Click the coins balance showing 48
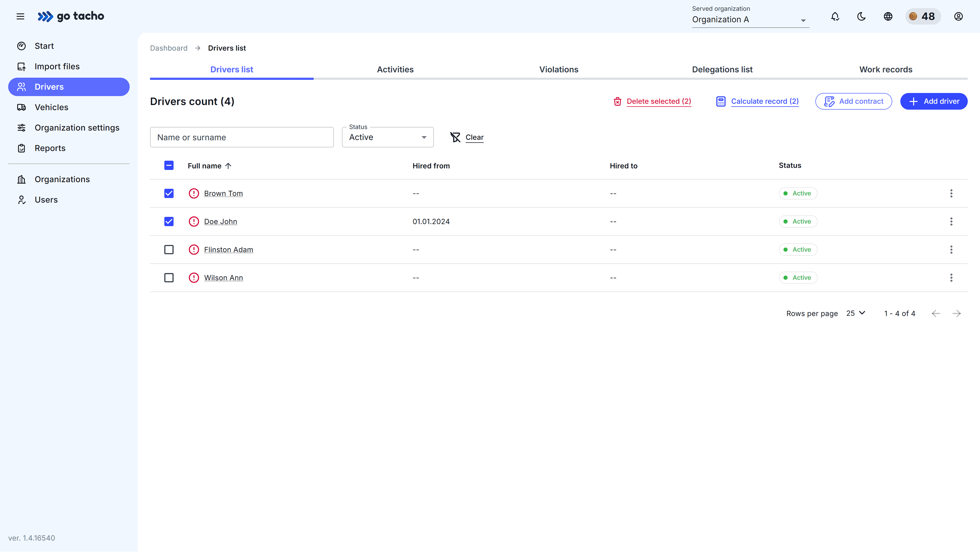This screenshot has width=980, height=552. click(x=923, y=16)
